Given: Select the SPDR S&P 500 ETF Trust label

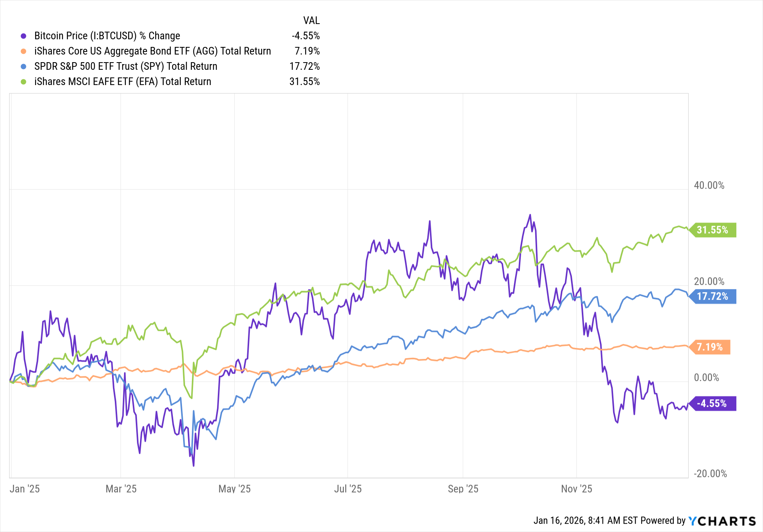Looking at the screenshot, I should (x=126, y=66).
